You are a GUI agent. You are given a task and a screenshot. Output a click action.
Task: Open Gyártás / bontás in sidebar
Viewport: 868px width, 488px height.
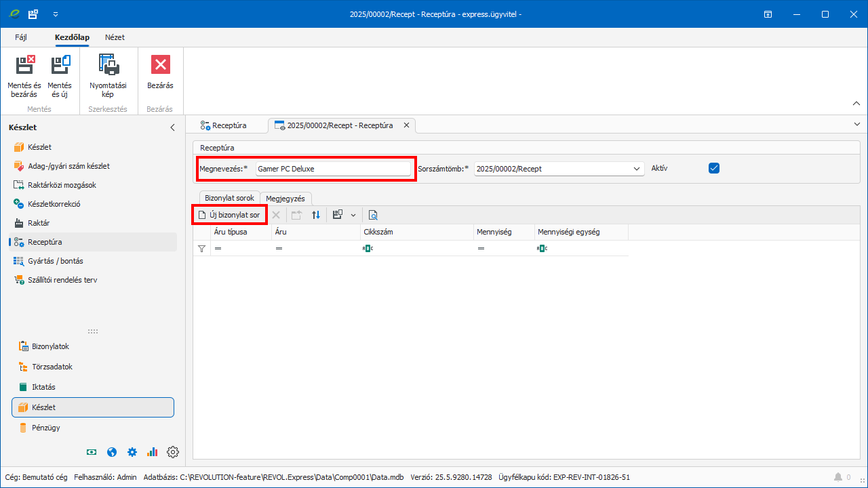pyautogui.click(x=93, y=261)
